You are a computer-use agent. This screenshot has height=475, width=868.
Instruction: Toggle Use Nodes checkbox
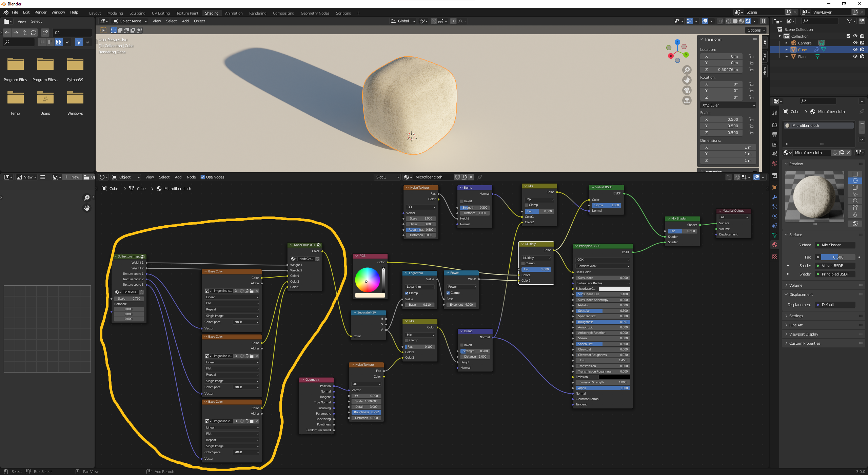[x=203, y=177]
